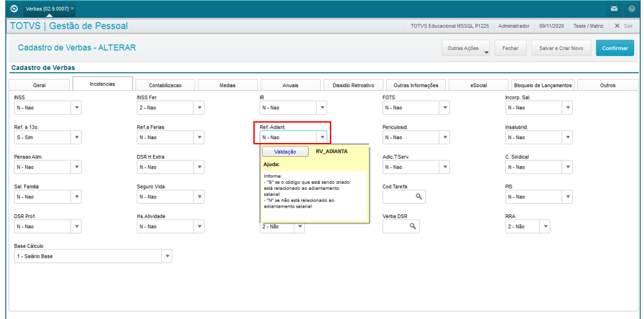The height and width of the screenshot is (319, 644).
Task: Click Salvar e Criar Novo button
Action: [561, 48]
